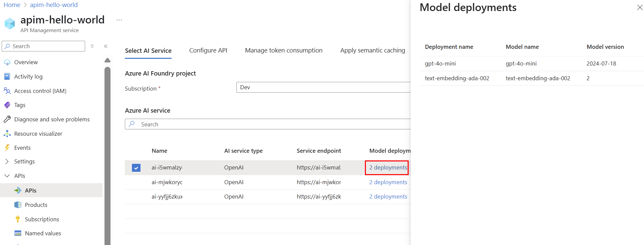
Task: Click the apim-hello-world breadcrumb link
Action: click(54, 5)
